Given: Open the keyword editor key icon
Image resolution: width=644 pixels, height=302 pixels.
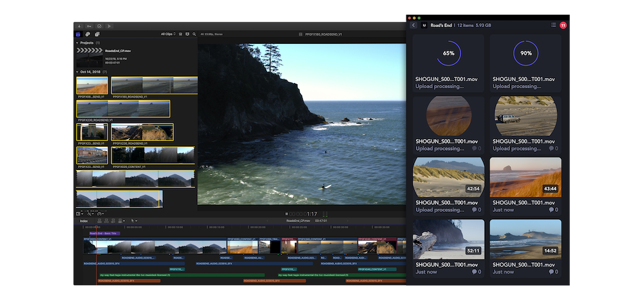Looking at the screenshot, I should click(x=88, y=26).
